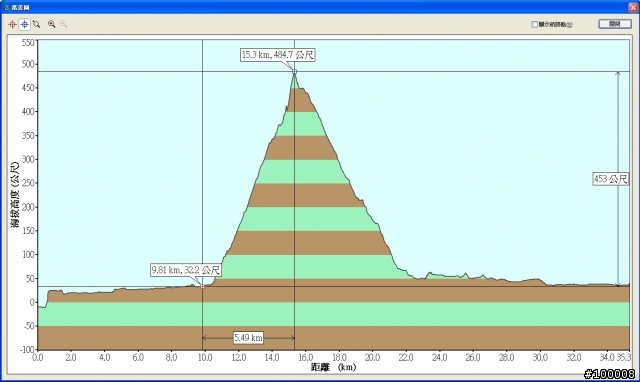Click the y-axis value -100
The image size is (640, 382).
point(27,349)
